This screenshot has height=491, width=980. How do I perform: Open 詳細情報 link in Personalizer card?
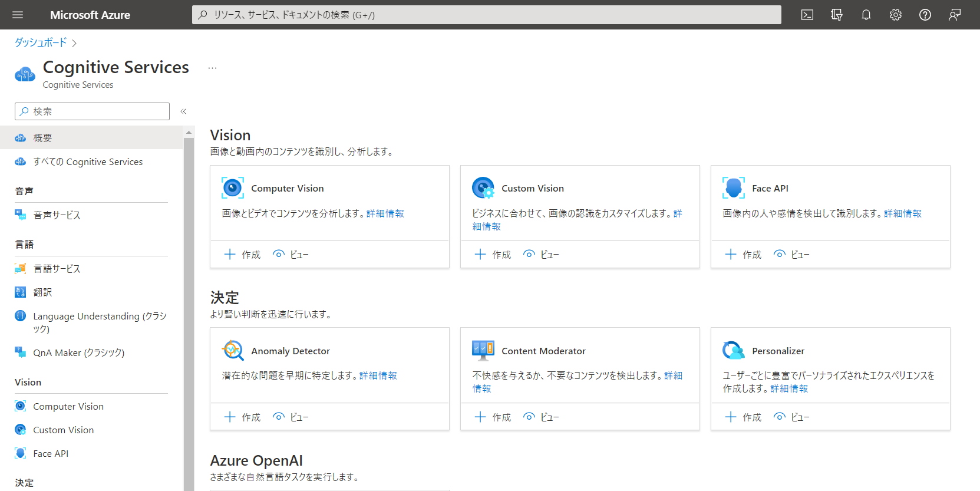(x=789, y=388)
